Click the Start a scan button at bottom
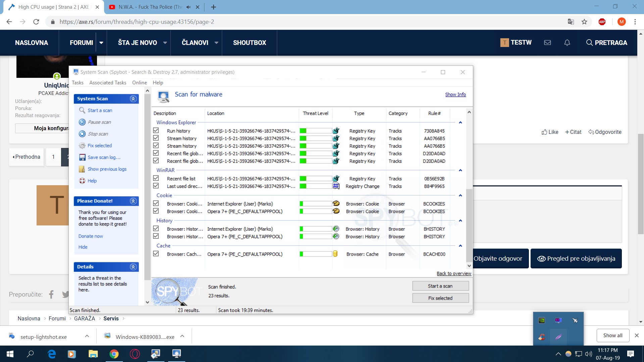This screenshot has width=644, height=362. 440,286
